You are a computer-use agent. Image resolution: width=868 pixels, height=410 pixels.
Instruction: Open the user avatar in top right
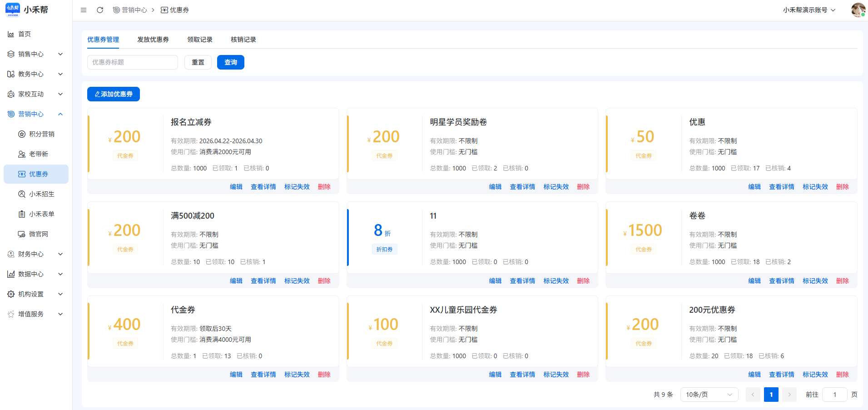pos(858,10)
